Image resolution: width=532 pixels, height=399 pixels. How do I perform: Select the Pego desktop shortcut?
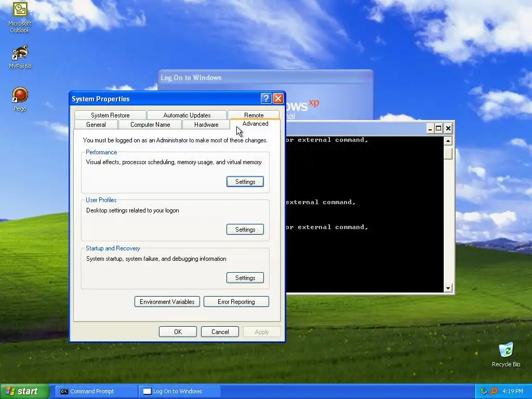20,99
